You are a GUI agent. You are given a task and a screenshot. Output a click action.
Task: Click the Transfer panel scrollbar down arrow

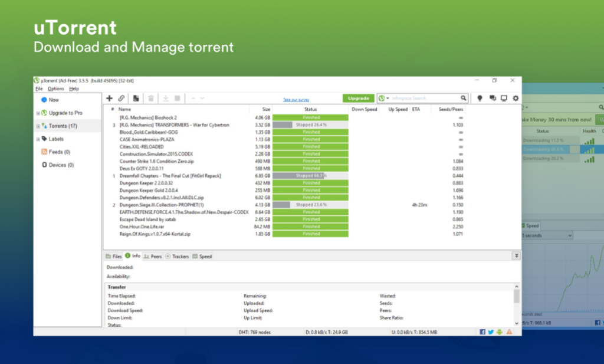517,323
